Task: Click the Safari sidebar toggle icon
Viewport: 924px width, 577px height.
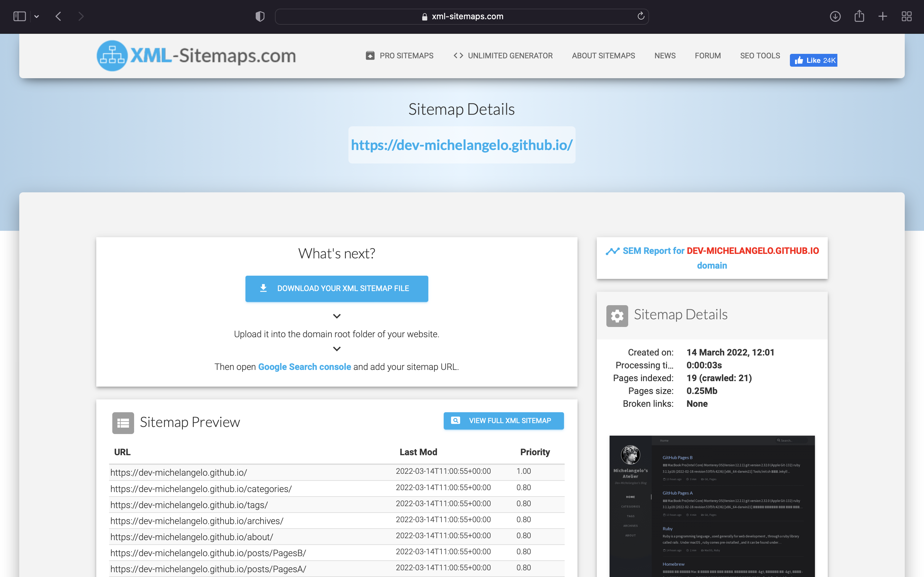Action: pos(19,16)
